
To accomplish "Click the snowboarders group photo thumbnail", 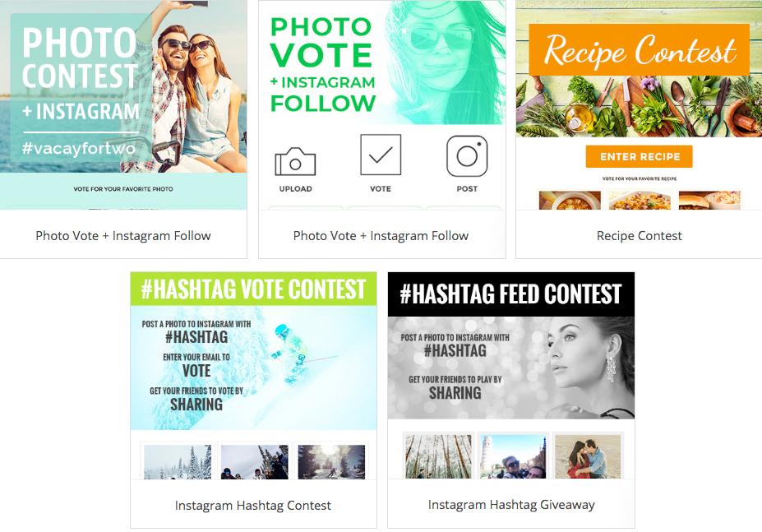I will (x=254, y=462).
